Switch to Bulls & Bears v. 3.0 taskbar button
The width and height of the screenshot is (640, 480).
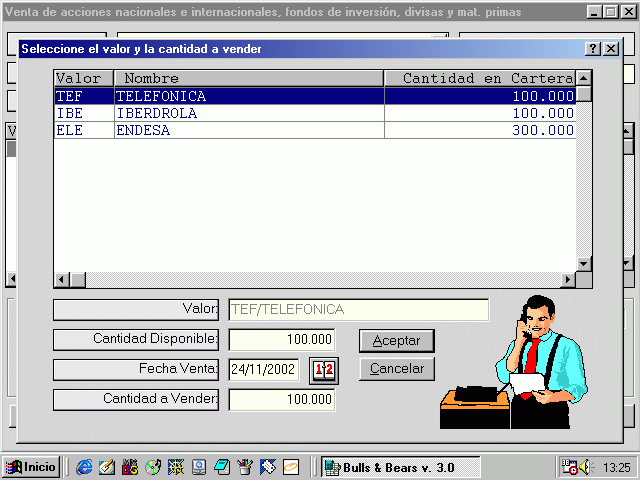click(400, 467)
